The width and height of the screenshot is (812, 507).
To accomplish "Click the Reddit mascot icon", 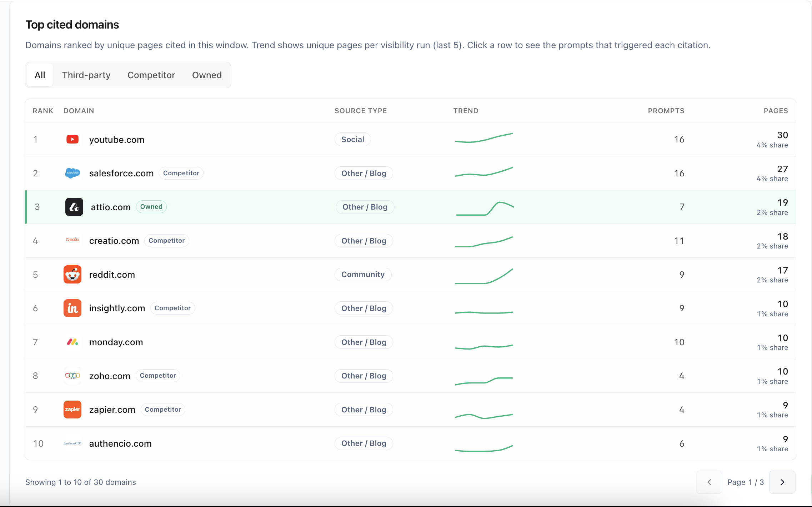I will tap(72, 275).
